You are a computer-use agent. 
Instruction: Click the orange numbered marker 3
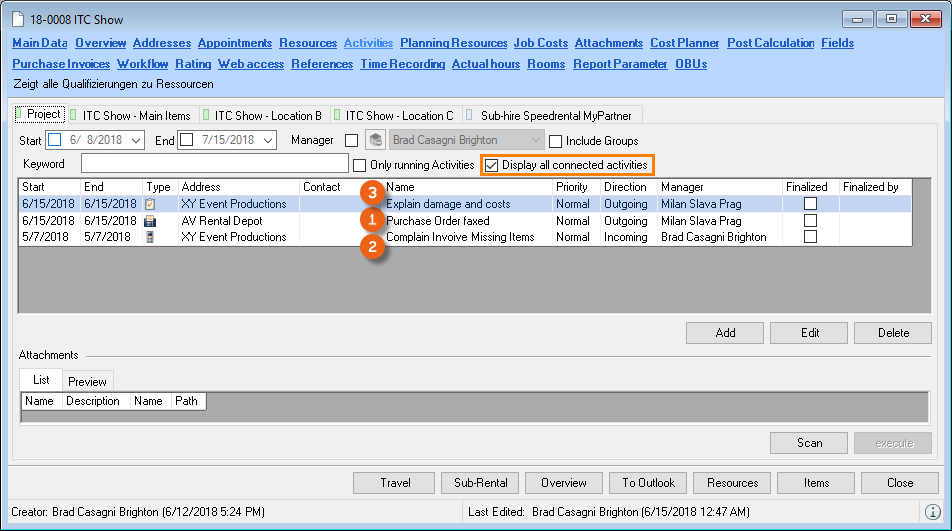coord(373,192)
